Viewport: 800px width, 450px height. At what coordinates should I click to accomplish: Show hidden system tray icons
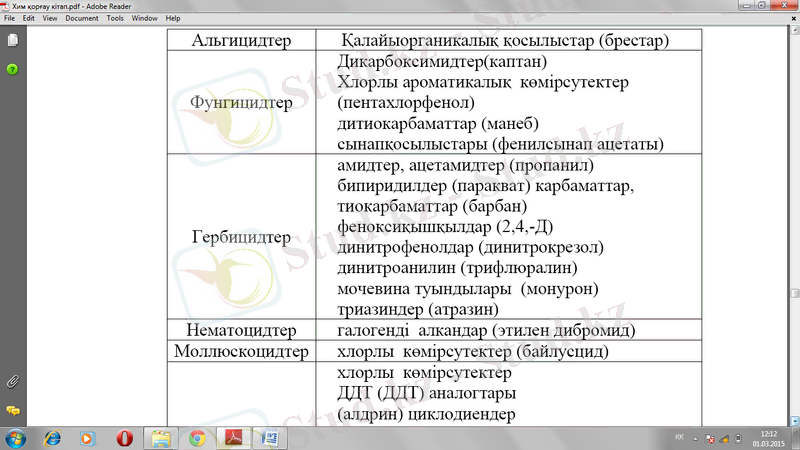pos(695,439)
